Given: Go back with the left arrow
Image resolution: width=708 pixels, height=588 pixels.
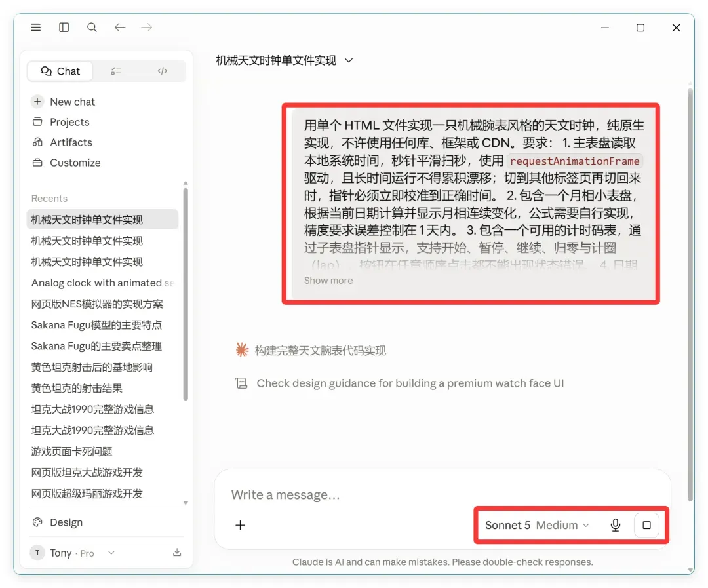Looking at the screenshot, I should 120,28.
